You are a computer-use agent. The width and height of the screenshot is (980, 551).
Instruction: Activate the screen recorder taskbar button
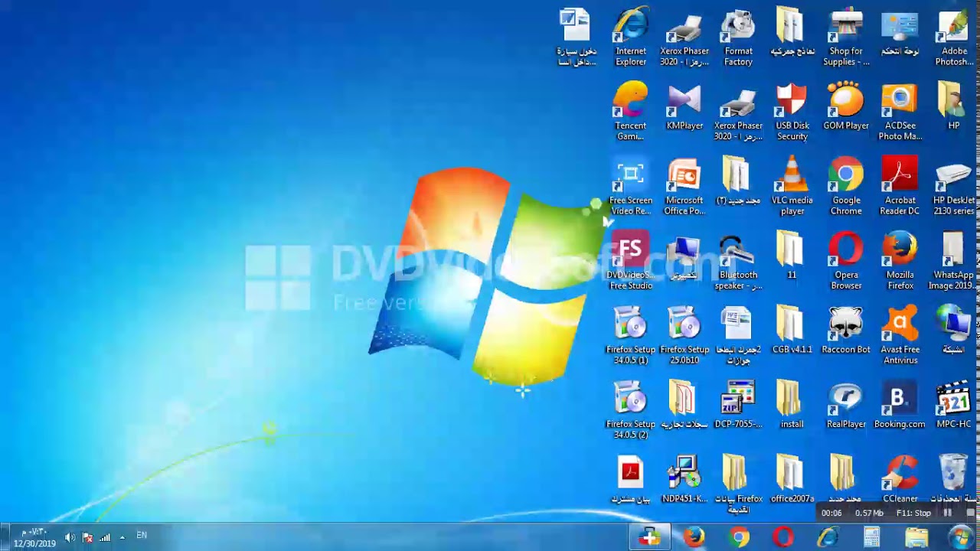click(x=649, y=537)
